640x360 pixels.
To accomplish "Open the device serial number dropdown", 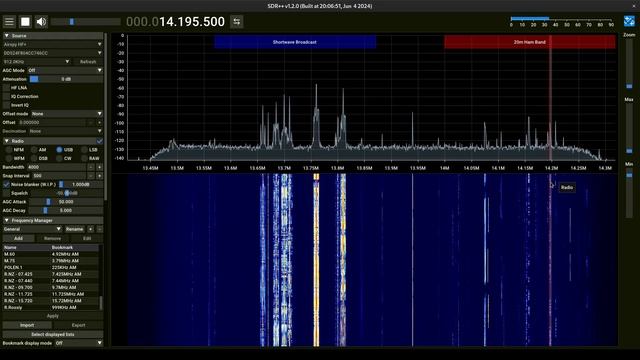I will [x=53, y=53].
